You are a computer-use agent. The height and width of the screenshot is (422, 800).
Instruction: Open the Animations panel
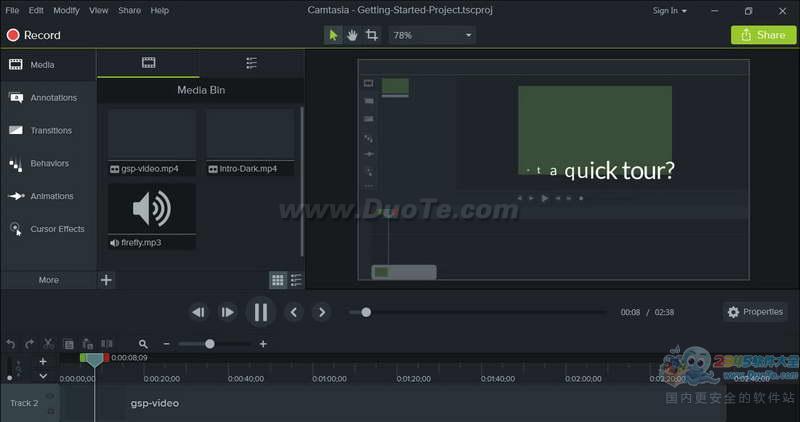(48, 196)
